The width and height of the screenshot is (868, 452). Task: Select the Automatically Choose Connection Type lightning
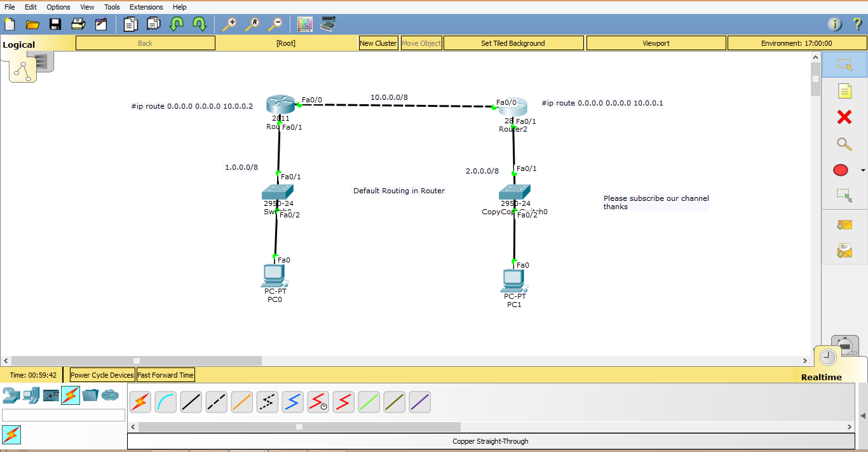[x=140, y=402]
